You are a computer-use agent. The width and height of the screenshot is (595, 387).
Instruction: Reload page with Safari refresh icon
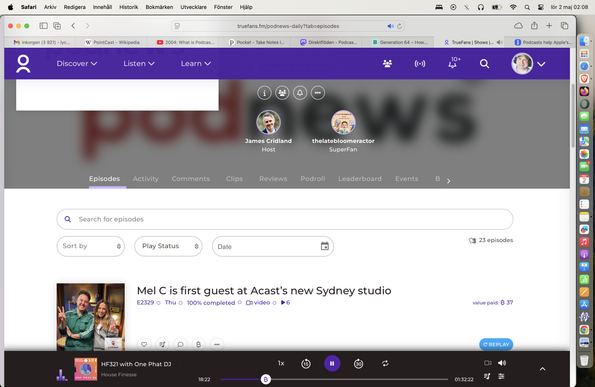[399, 26]
